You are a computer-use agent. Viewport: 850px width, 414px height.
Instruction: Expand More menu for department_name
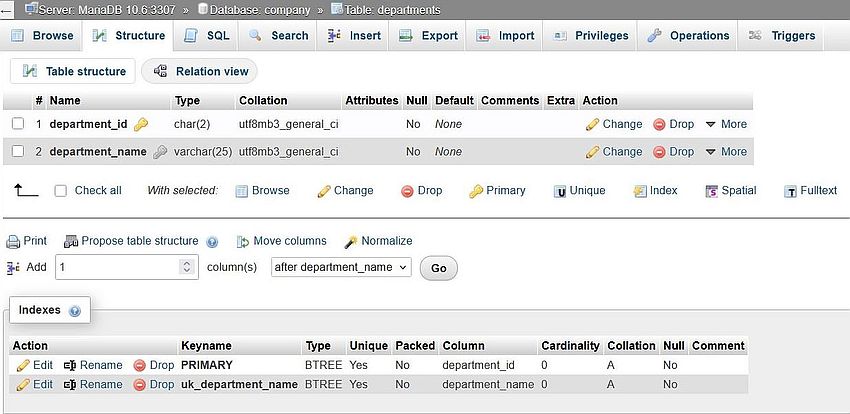point(726,152)
